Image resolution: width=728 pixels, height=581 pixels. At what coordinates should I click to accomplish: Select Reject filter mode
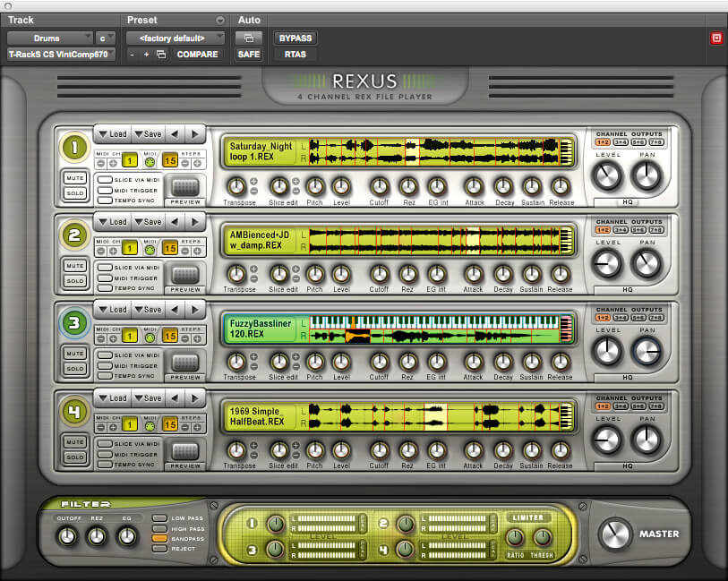[x=159, y=549]
